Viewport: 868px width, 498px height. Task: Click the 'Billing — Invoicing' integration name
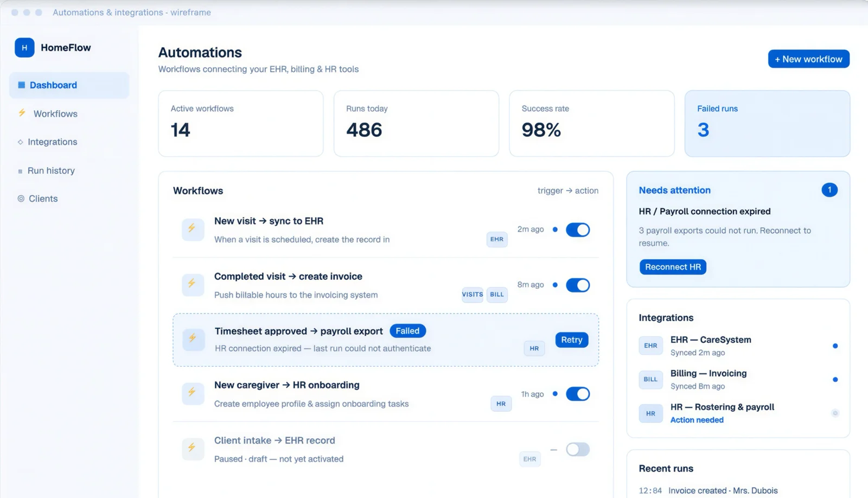pyautogui.click(x=709, y=373)
